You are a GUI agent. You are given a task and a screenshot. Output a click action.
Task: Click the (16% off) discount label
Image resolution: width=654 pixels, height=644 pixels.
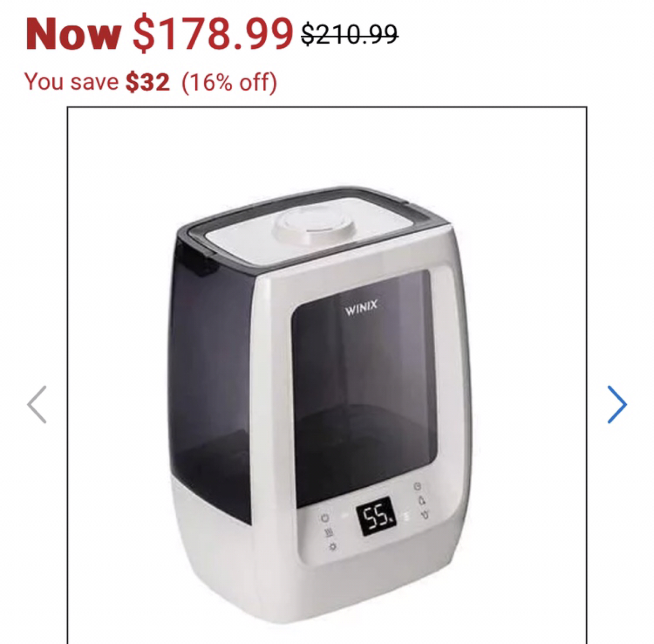[229, 82]
